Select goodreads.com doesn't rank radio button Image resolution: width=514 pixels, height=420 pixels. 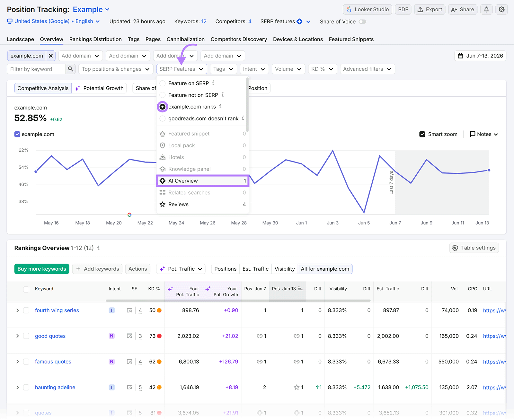tap(163, 118)
